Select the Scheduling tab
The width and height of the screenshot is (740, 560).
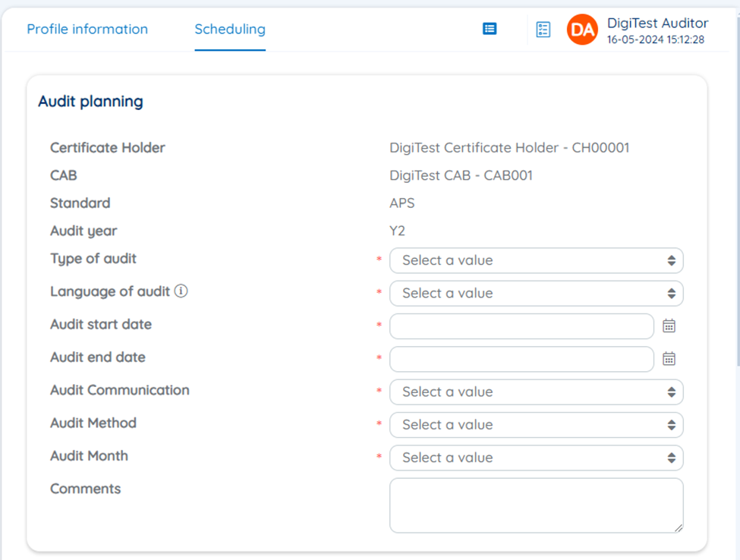(230, 29)
